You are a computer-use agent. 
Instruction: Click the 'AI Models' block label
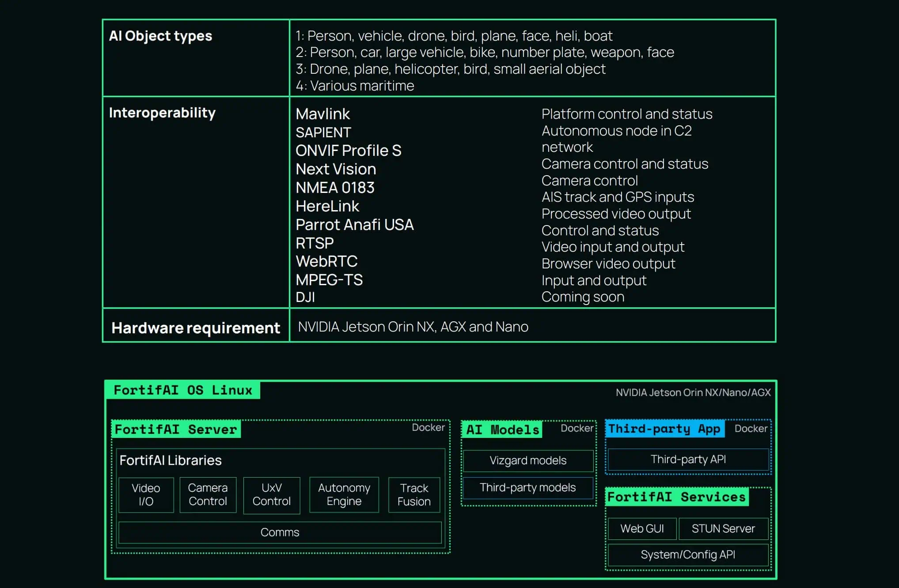(x=502, y=430)
